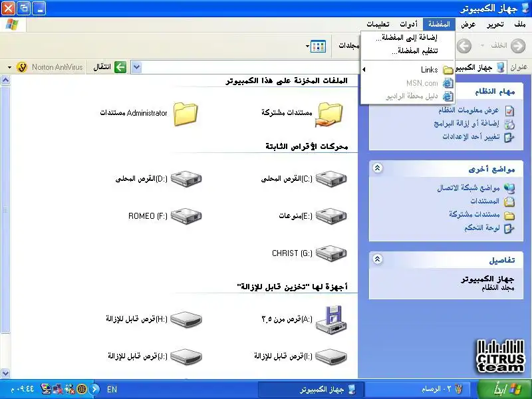Click the green Go arrow button
532x399 pixels.
pyautogui.click(x=120, y=67)
